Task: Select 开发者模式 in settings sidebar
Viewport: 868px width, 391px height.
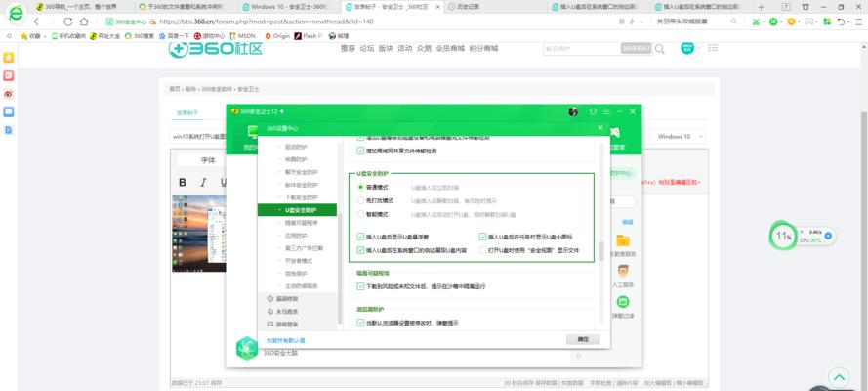Action: (298, 261)
